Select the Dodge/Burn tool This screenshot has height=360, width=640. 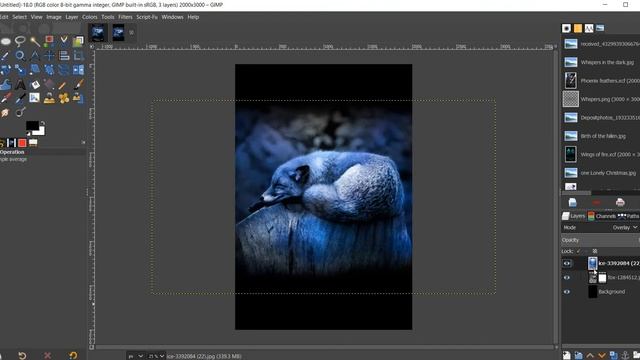20,112
